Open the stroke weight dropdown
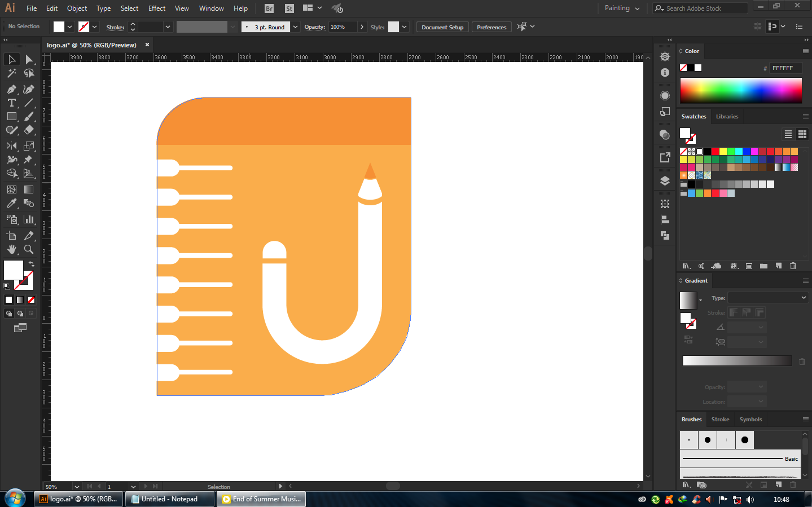Image resolution: width=812 pixels, height=507 pixels. pos(168,27)
